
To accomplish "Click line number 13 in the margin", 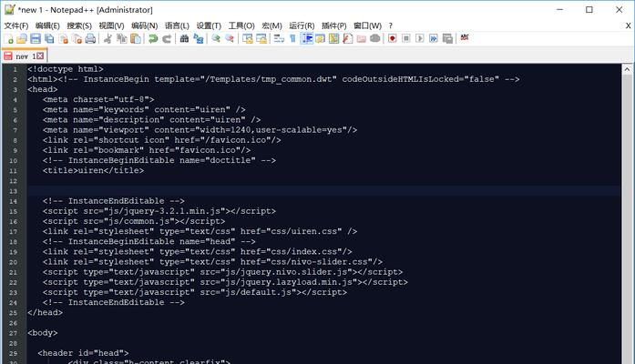I will pos(14,191).
